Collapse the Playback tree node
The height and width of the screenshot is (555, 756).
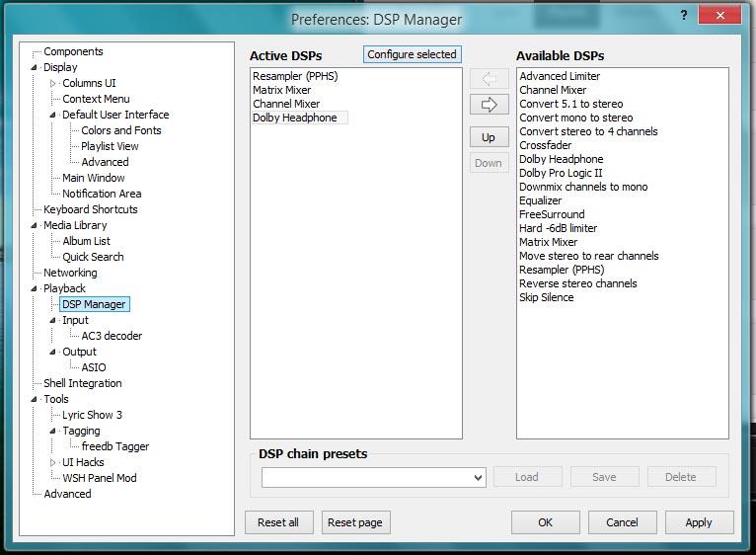point(35,289)
